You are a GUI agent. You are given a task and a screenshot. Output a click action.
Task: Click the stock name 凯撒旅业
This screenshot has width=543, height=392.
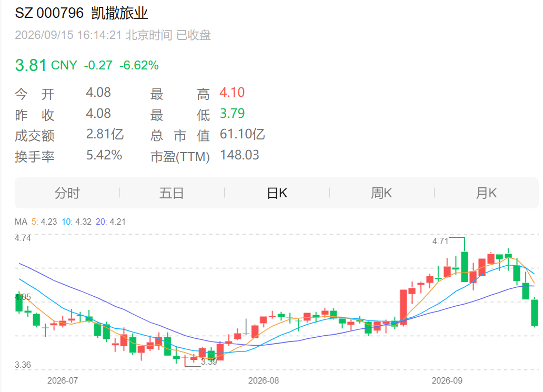click(119, 13)
